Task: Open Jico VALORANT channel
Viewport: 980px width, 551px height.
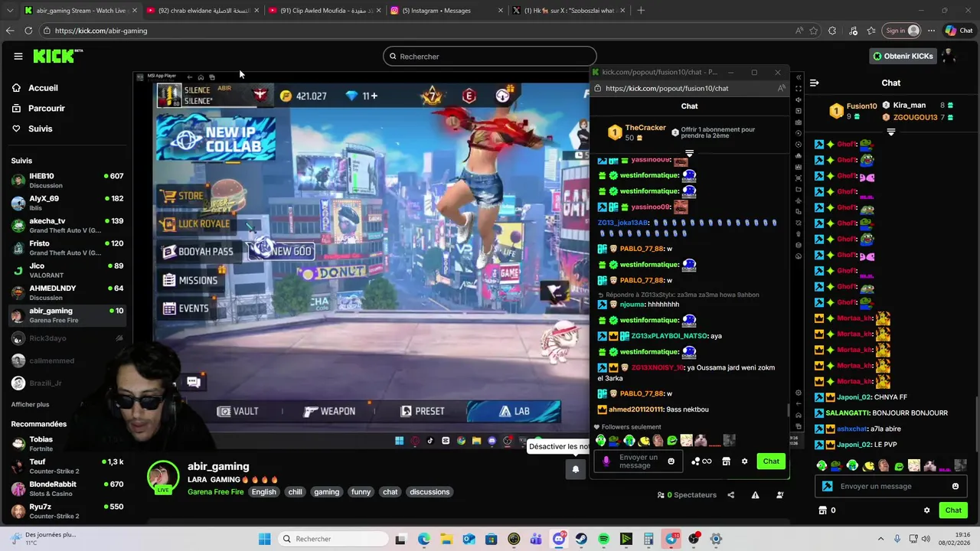Action: (x=67, y=270)
